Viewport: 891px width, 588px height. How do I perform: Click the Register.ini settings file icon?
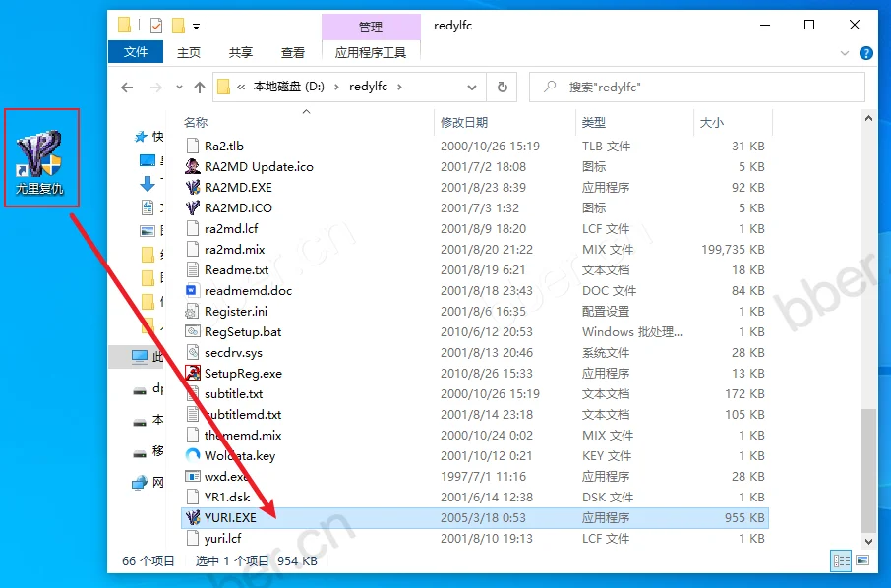(x=193, y=312)
